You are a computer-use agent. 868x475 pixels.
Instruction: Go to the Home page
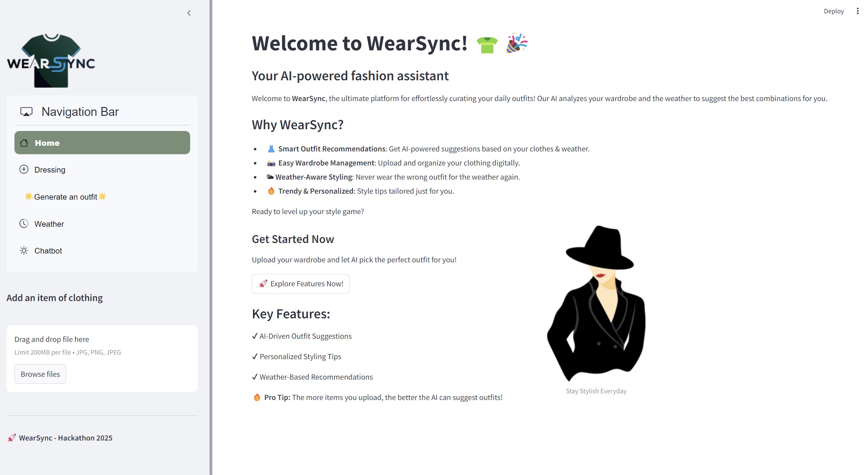click(x=102, y=143)
